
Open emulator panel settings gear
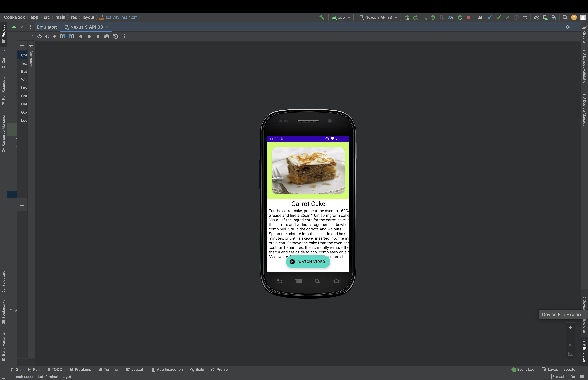pos(568,27)
